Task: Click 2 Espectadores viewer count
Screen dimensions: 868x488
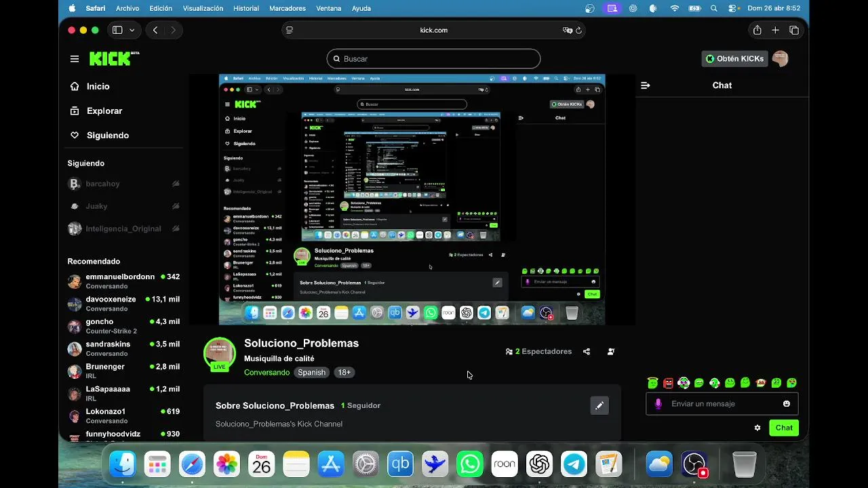Action: [x=538, y=352]
